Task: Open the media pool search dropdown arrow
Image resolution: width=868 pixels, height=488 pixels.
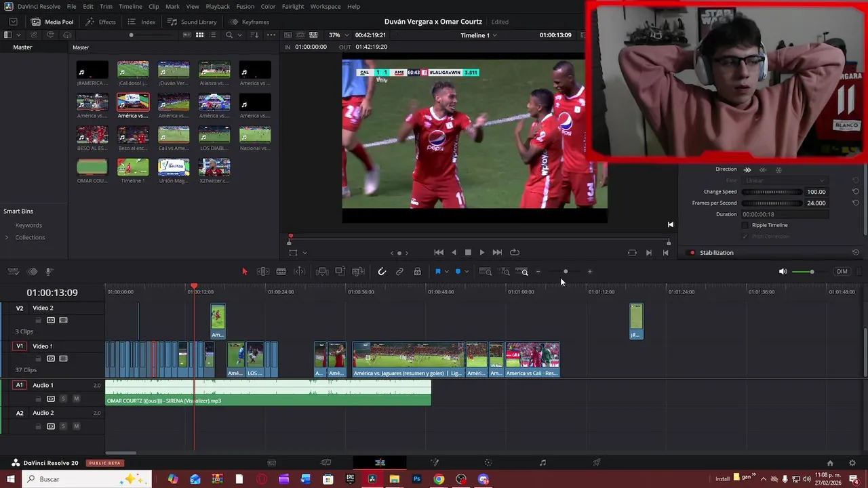Action: (x=239, y=35)
